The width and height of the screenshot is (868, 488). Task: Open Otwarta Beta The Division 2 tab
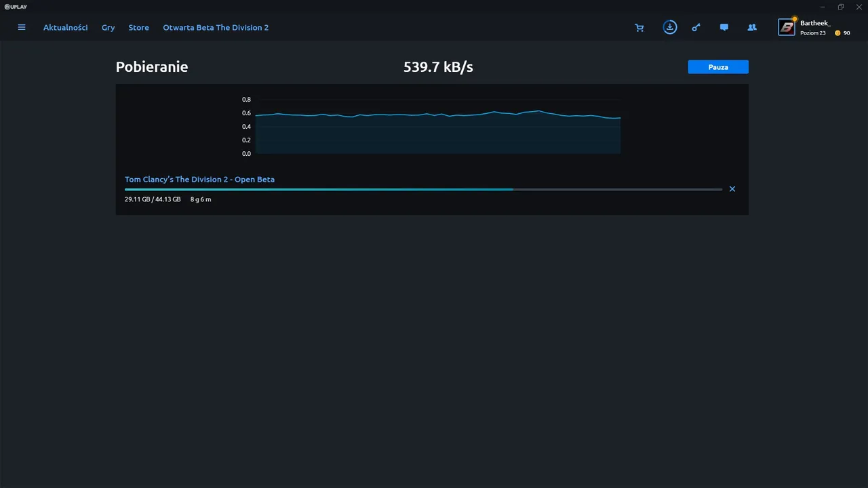(x=216, y=28)
